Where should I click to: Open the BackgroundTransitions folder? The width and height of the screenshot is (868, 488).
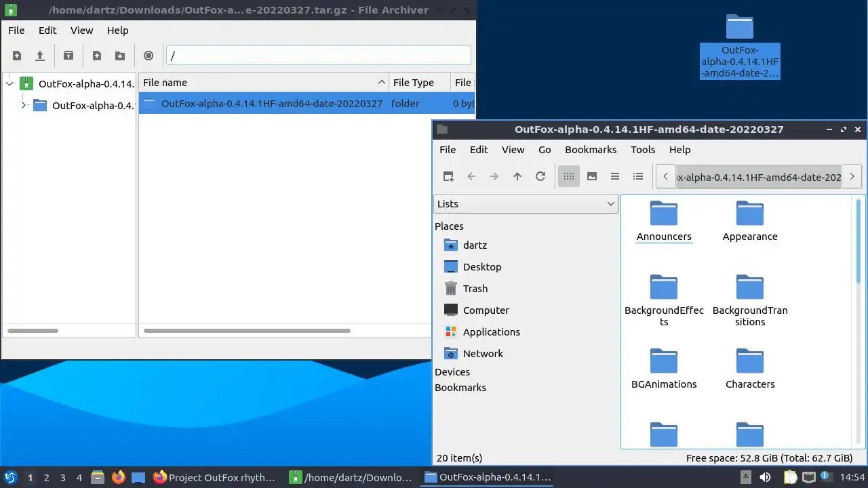point(750,300)
